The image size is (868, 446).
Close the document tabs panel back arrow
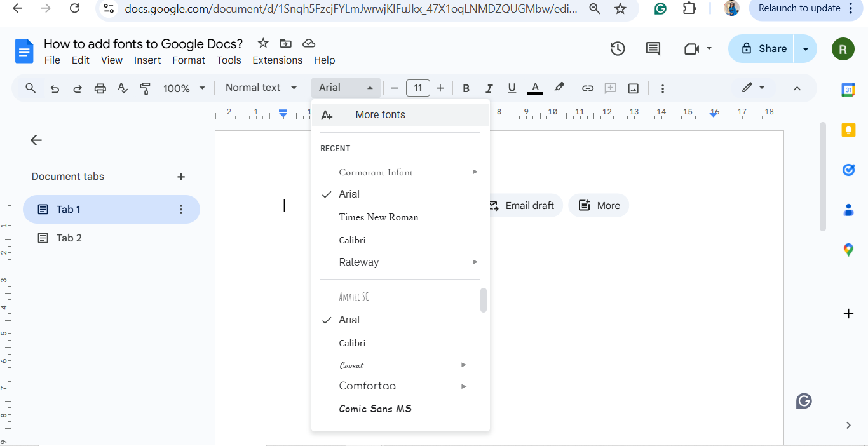pos(36,140)
